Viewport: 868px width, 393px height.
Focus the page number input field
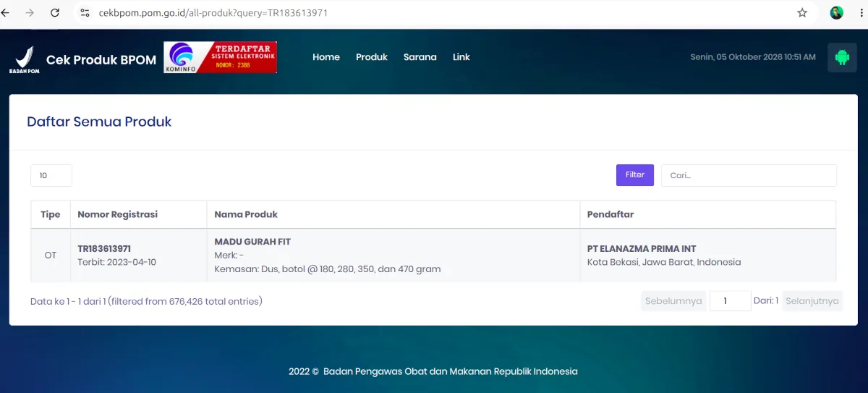tap(731, 301)
